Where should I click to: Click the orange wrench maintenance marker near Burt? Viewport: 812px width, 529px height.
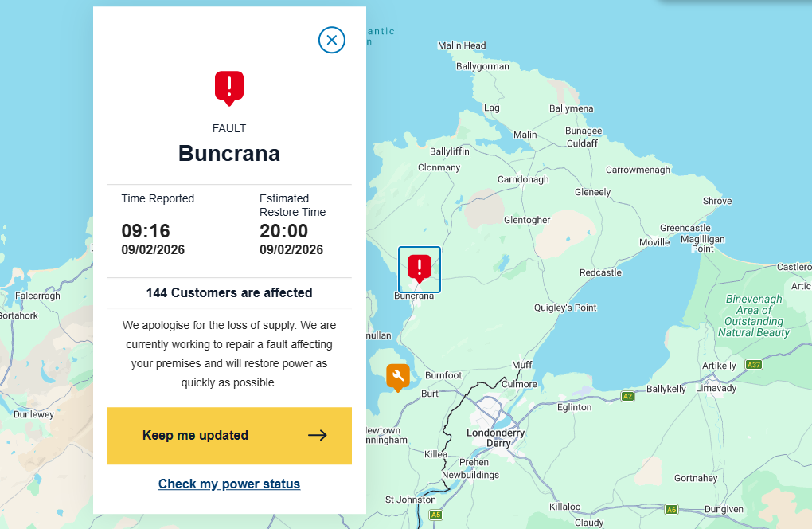pyautogui.click(x=398, y=376)
